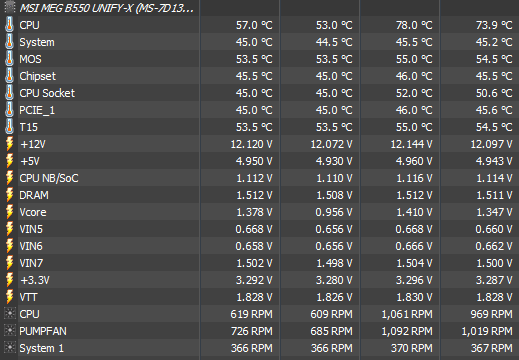
Task: Click the CPU fan maximum 1,061 RPM
Action: [407, 314]
